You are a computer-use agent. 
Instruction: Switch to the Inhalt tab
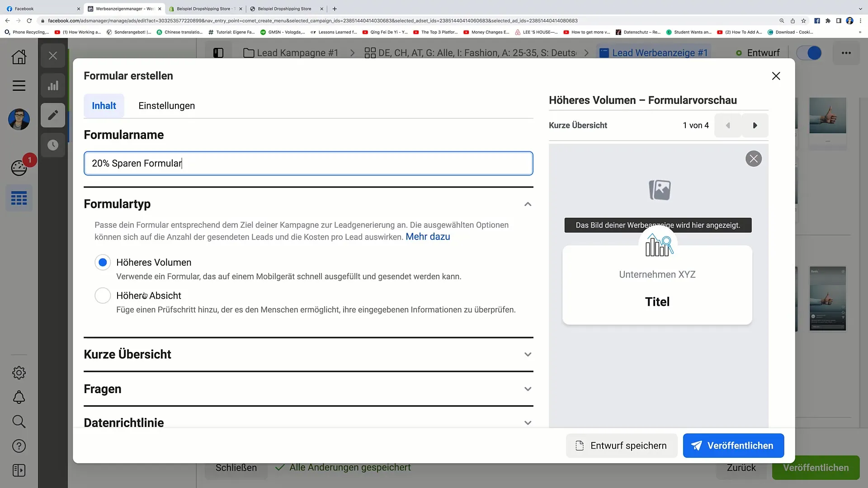pyautogui.click(x=104, y=106)
